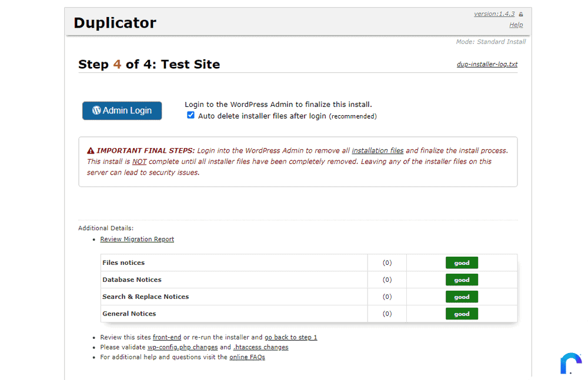The image size is (588, 380).
Task: Click the (0) count for General Notices
Action: pyautogui.click(x=387, y=314)
